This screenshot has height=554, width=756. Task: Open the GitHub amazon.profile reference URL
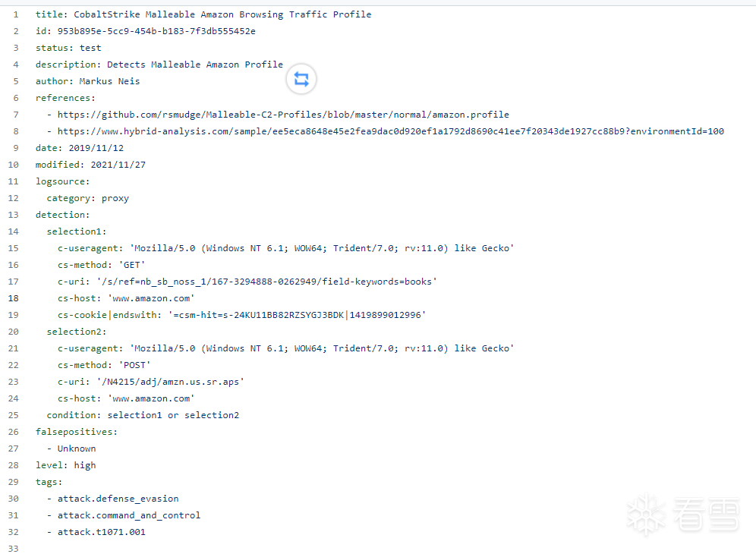pos(283,115)
